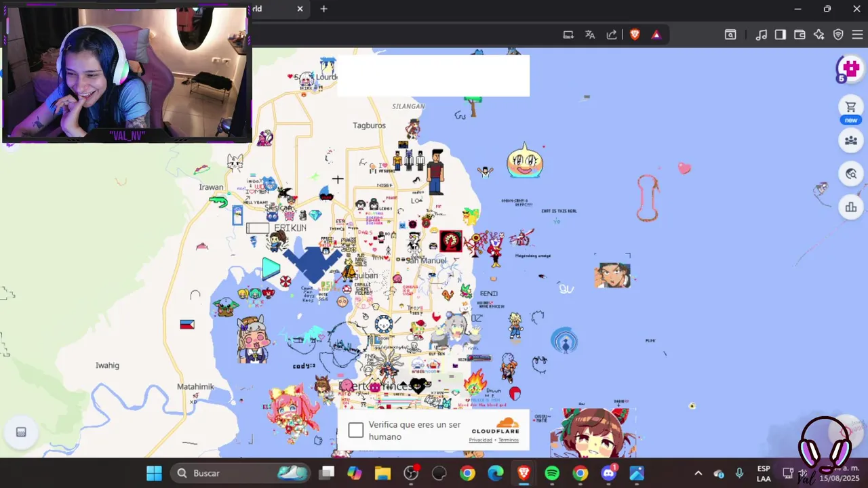Click the streamer webcam overlay
Screen dimensions: 868x488
click(126, 73)
